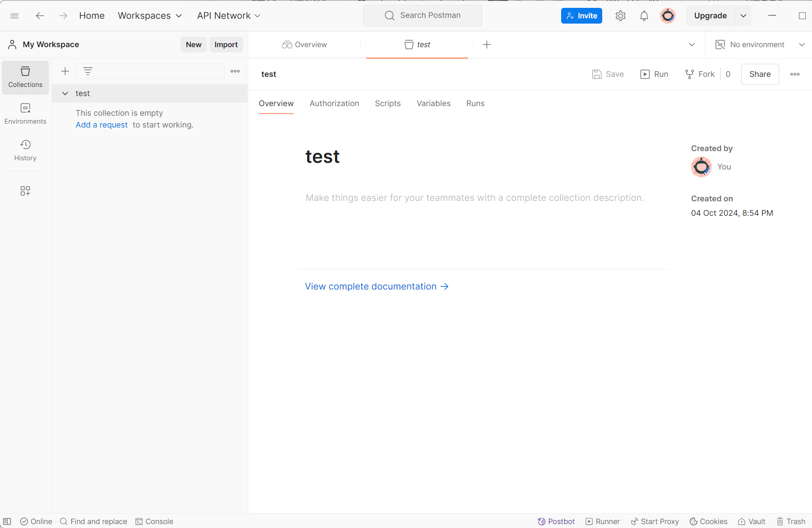Open the settings gear icon

coord(621,16)
